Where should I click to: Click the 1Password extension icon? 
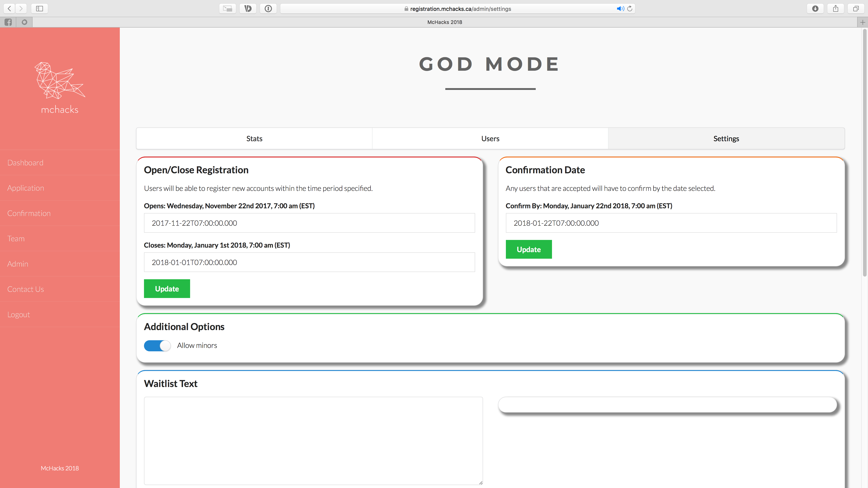[x=268, y=8]
